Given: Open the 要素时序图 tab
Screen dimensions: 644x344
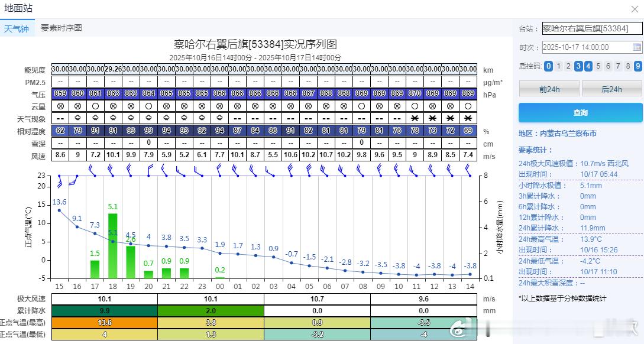Looking at the screenshot, I should pos(62,28).
